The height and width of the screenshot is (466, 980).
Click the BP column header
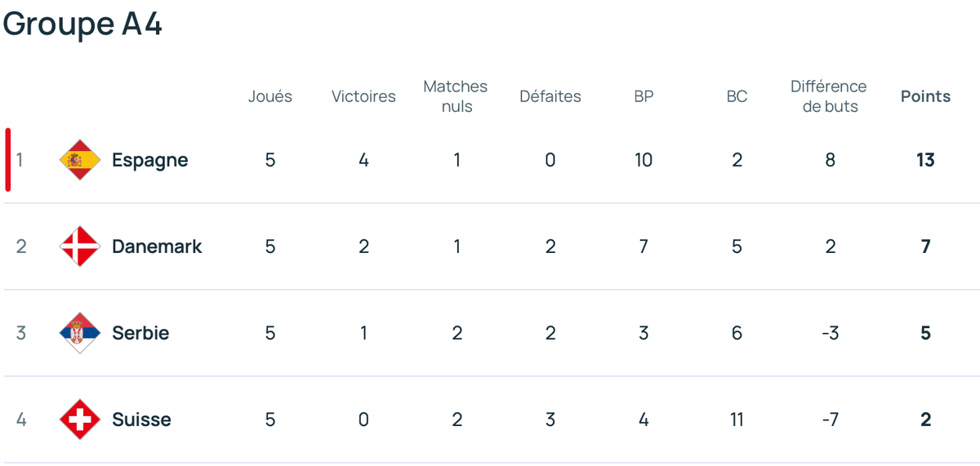pyautogui.click(x=644, y=96)
